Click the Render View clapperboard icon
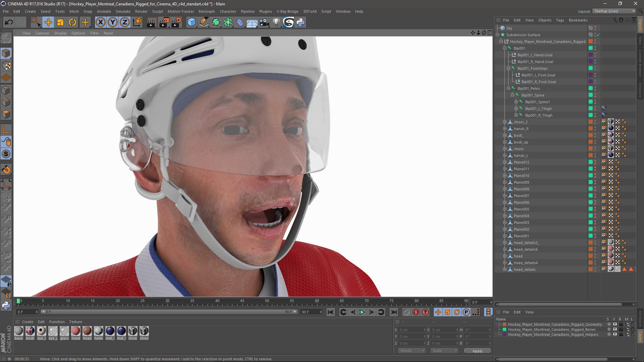Viewport: 644px width, 362px height. pyautogui.click(x=152, y=22)
